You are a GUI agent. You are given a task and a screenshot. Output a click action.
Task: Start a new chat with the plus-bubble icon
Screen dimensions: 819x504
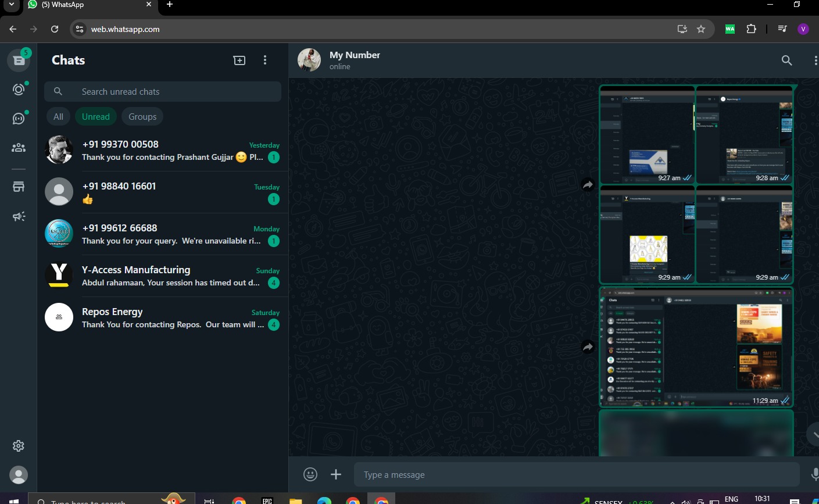coord(239,60)
